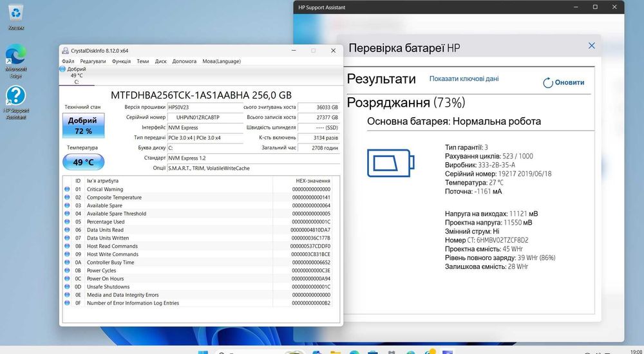
Task: Maximize the HP Support Assistant window
Action: (595, 7)
